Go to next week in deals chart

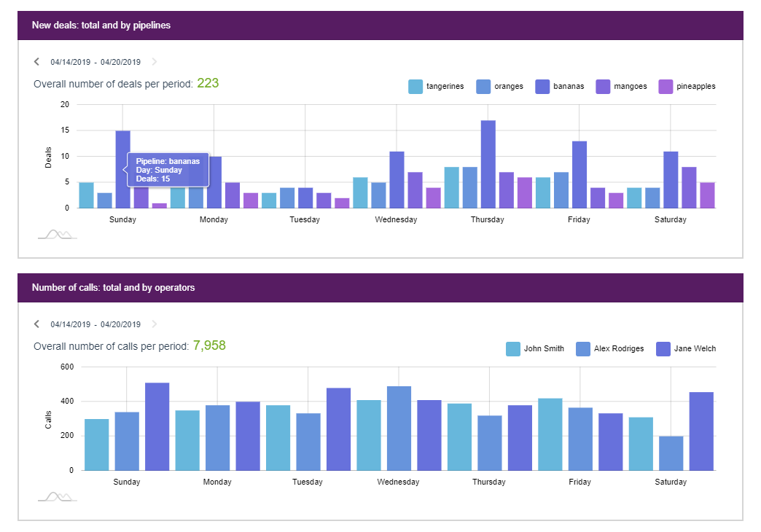(154, 62)
